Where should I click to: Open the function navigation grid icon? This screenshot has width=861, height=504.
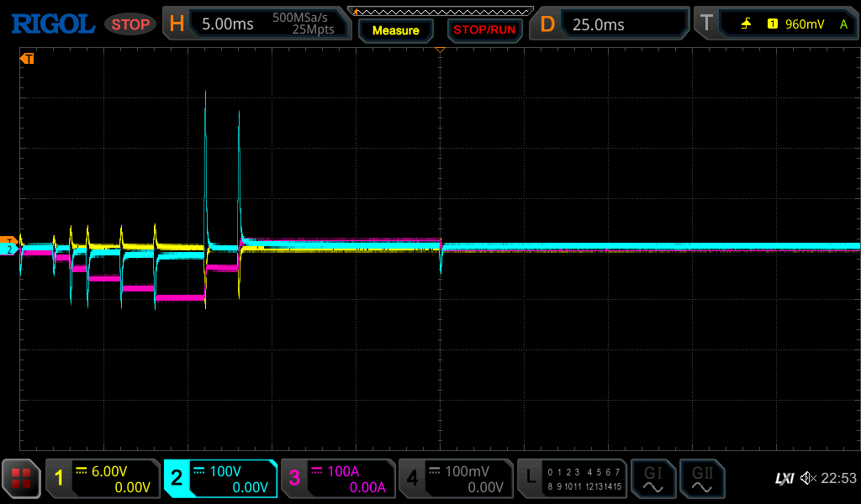click(21, 479)
